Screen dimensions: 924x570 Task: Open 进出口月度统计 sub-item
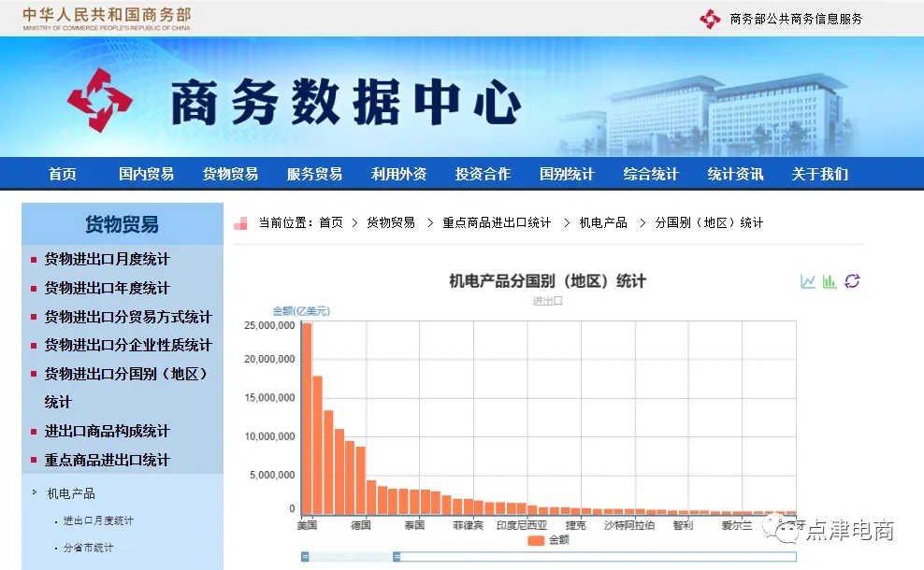(98, 520)
